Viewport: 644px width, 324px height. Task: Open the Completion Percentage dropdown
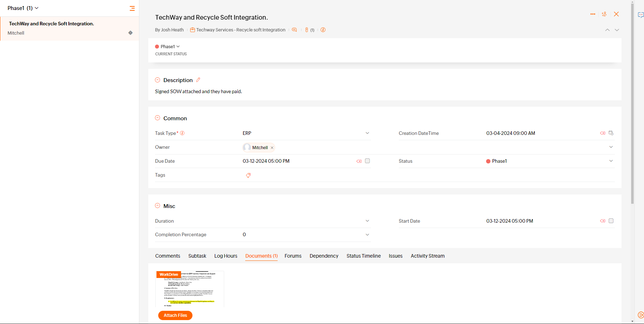point(367,234)
